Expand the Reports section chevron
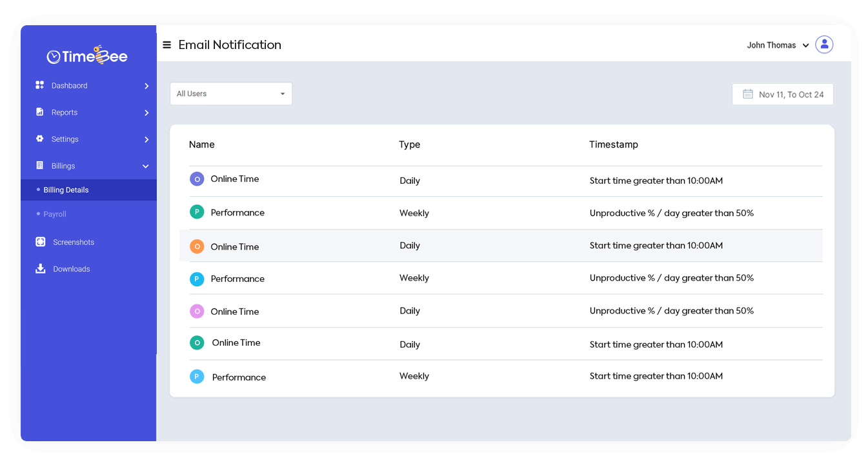 point(146,112)
